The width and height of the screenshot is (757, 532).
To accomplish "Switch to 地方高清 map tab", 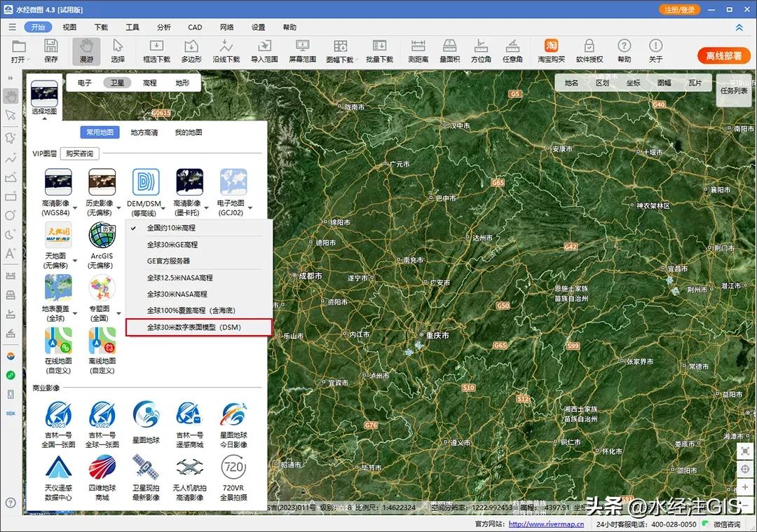I will click(x=144, y=132).
